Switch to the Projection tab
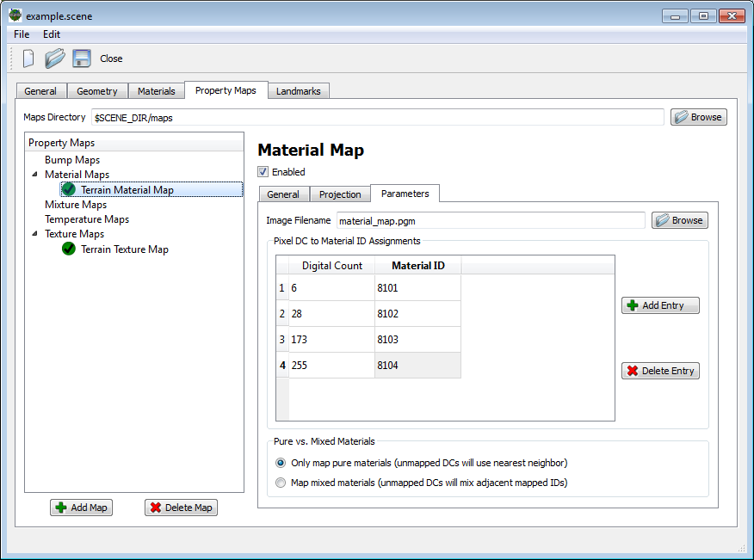 [339, 194]
